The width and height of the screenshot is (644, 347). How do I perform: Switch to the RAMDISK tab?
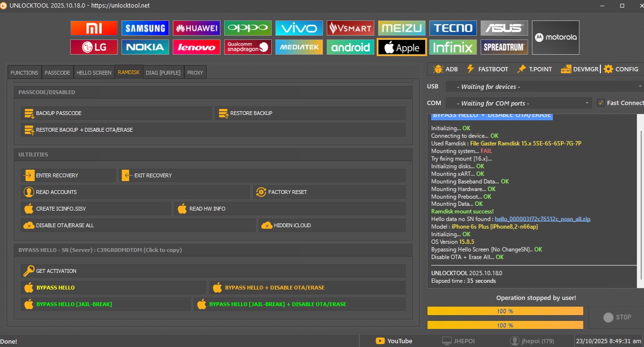[129, 73]
